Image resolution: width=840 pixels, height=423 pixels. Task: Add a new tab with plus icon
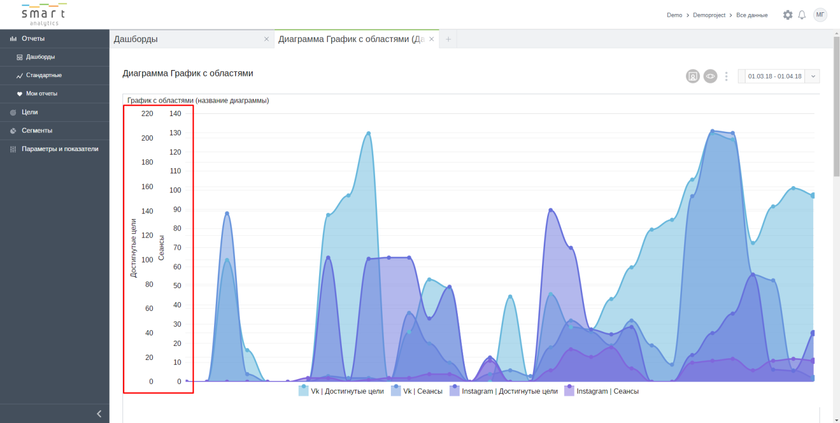[x=448, y=39]
